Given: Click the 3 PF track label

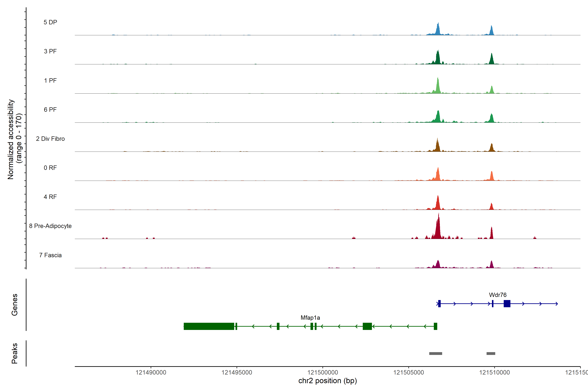Looking at the screenshot, I should [x=50, y=51].
